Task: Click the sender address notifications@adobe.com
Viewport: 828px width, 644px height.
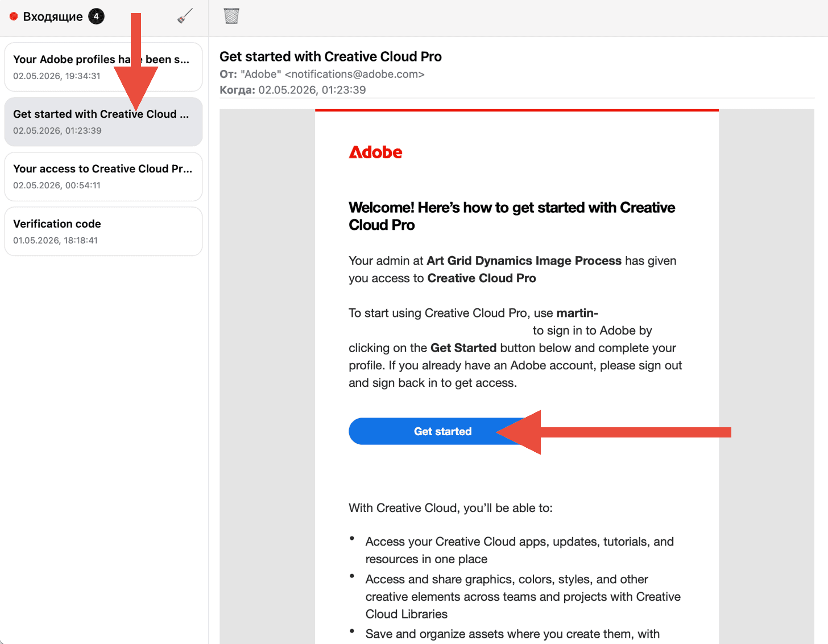Action: [x=354, y=74]
